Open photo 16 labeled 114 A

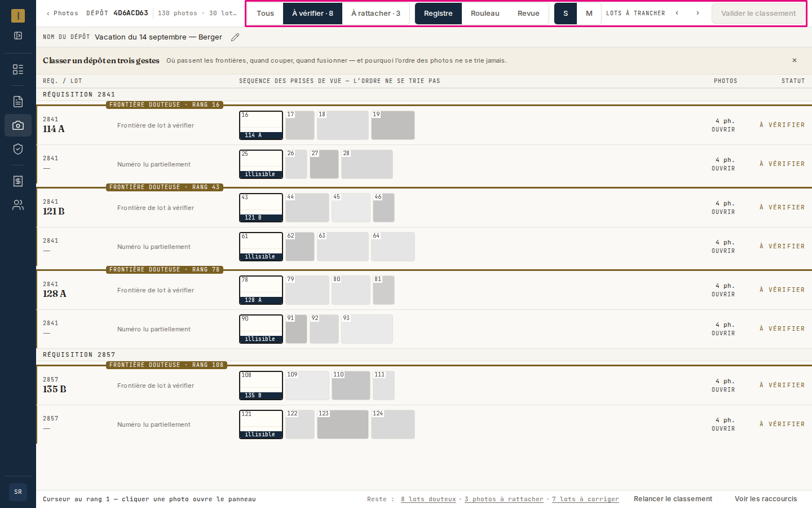coord(261,125)
